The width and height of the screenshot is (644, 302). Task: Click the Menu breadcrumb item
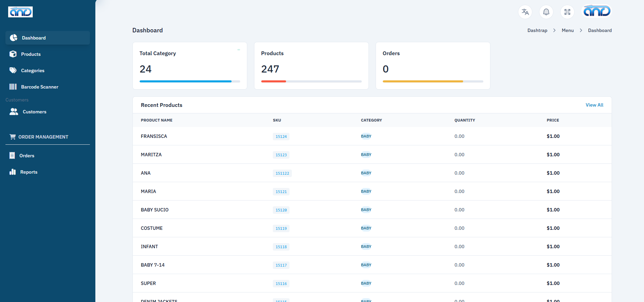pyautogui.click(x=568, y=30)
